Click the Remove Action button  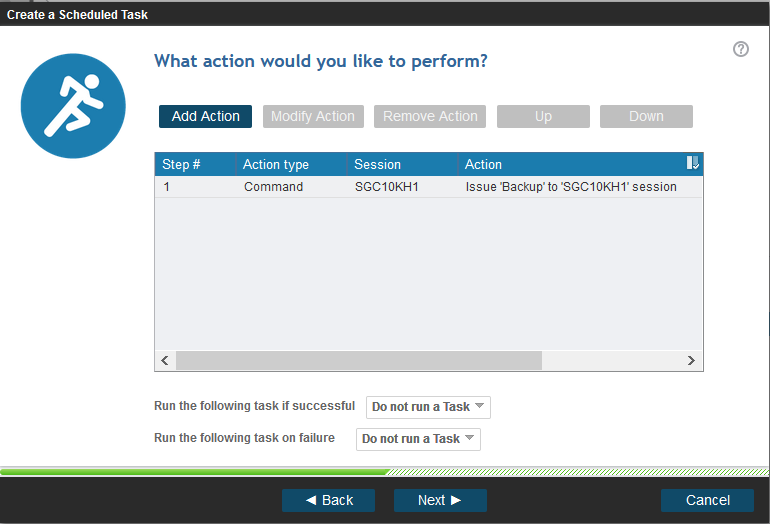coord(430,116)
